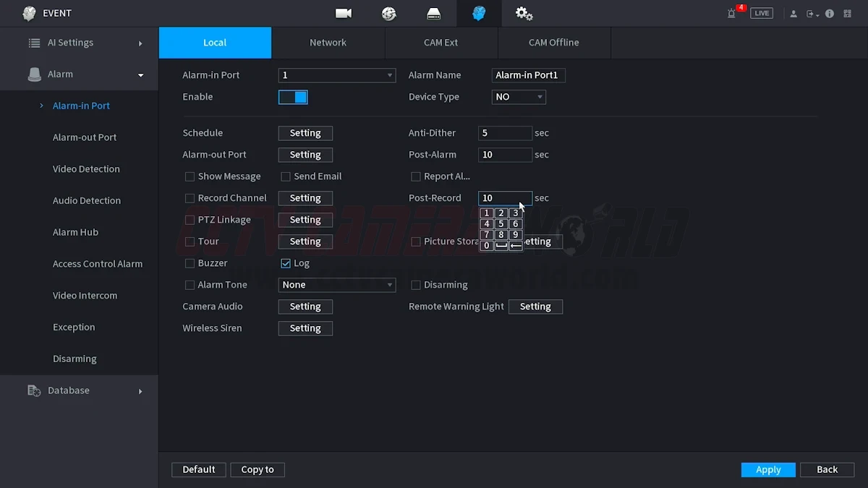Open the QR code icon

(x=847, y=14)
